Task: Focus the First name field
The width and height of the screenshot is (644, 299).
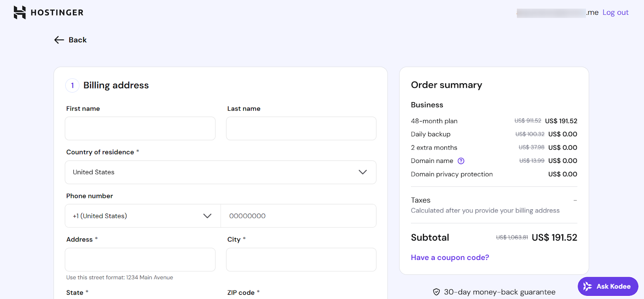Action: point(140,128)
